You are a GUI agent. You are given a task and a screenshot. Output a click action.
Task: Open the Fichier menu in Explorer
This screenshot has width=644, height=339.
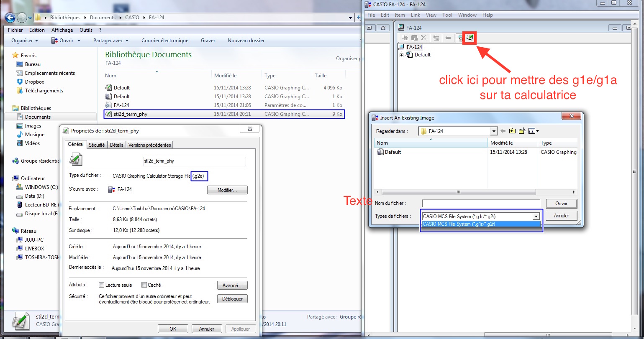pos(15,30)
